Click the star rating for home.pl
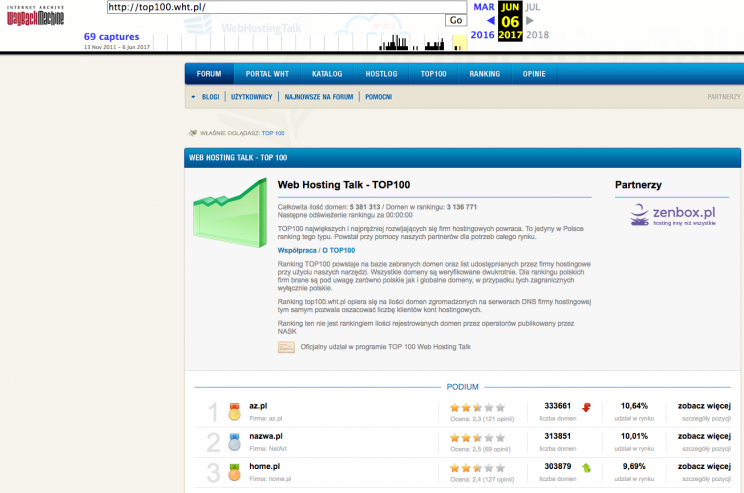The height and width of the screenshot is (493, 744). [x=477, y=468]
